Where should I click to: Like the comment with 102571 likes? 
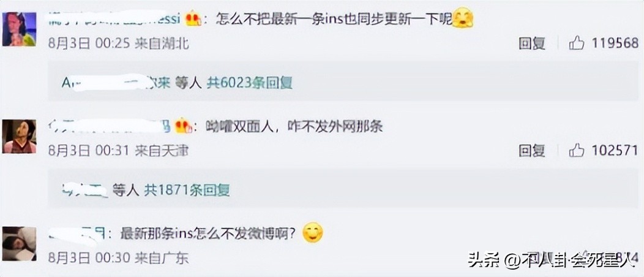pos(577,150)
